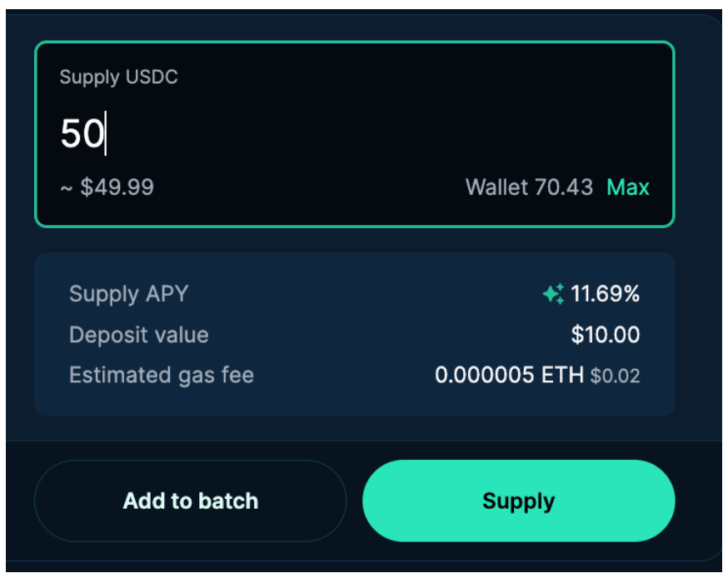The height and width of the screenshot is (578, 728).
Task: Click the Estimated gas fee label
Action: 161,376
